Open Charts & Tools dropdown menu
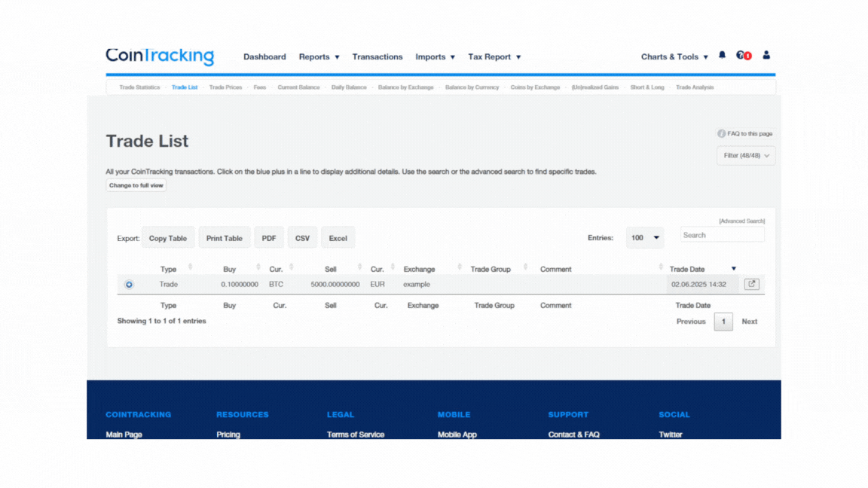868x488 pixels. pos(674,57)
